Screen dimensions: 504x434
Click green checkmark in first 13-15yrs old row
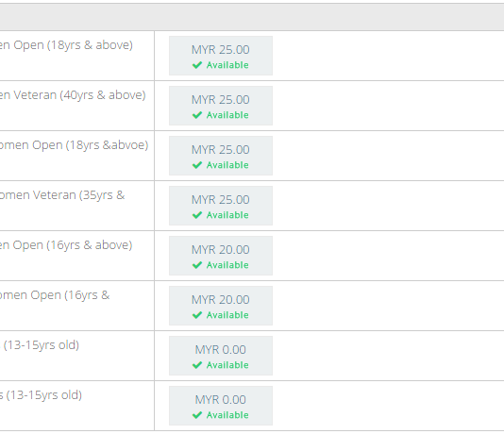click(x=197, y=365)
